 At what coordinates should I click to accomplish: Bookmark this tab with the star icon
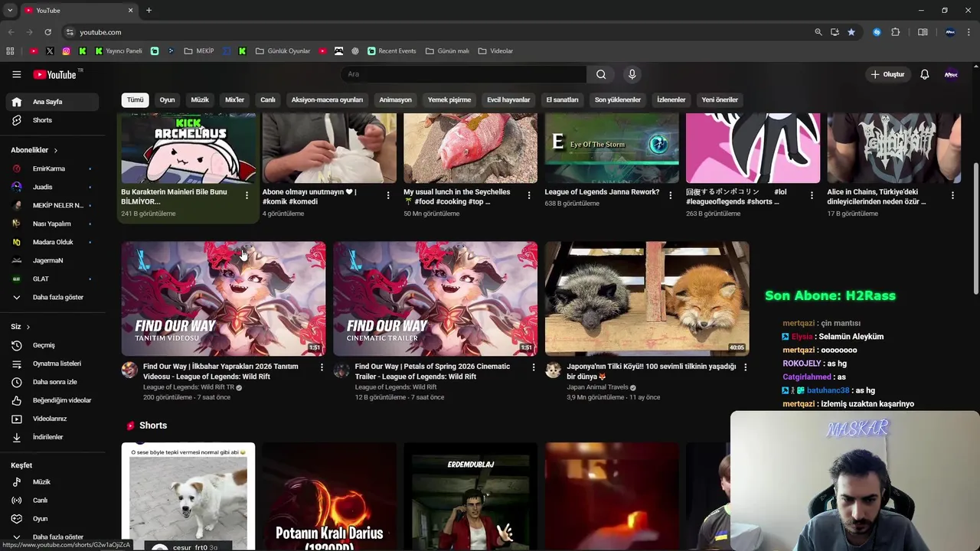(851, 32)
